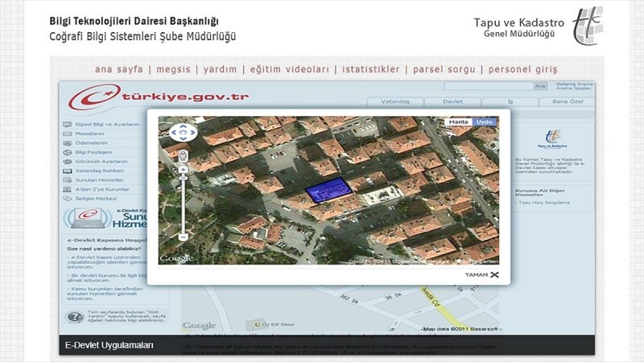
Task: Open Gelişmiş Arama link
Action: (573, 84)
